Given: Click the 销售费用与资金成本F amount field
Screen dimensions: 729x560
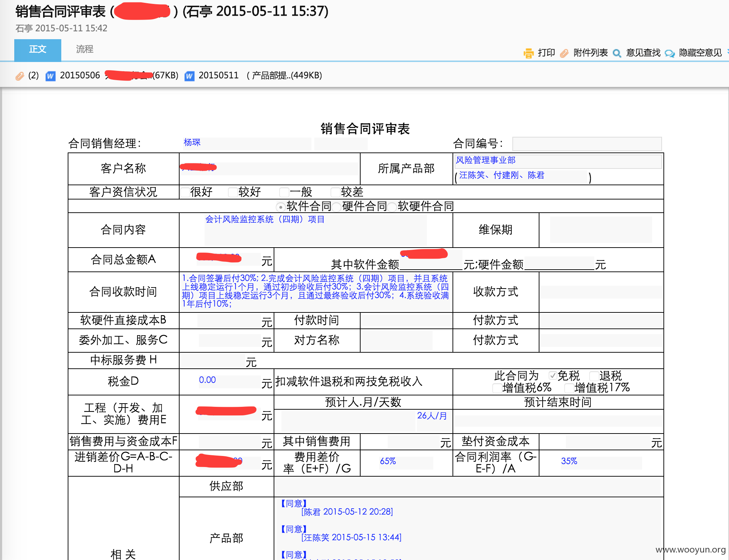Looking at the screenshot, I should pyautogui.click(x=229, y=442).
